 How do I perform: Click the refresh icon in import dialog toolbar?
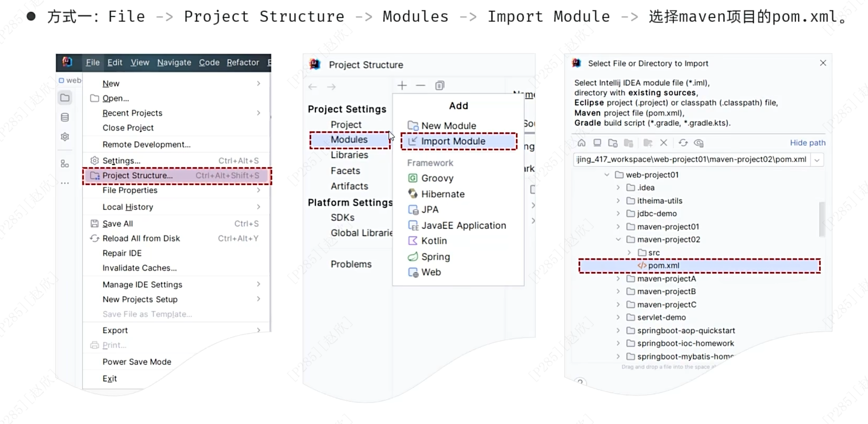point(683,143)
